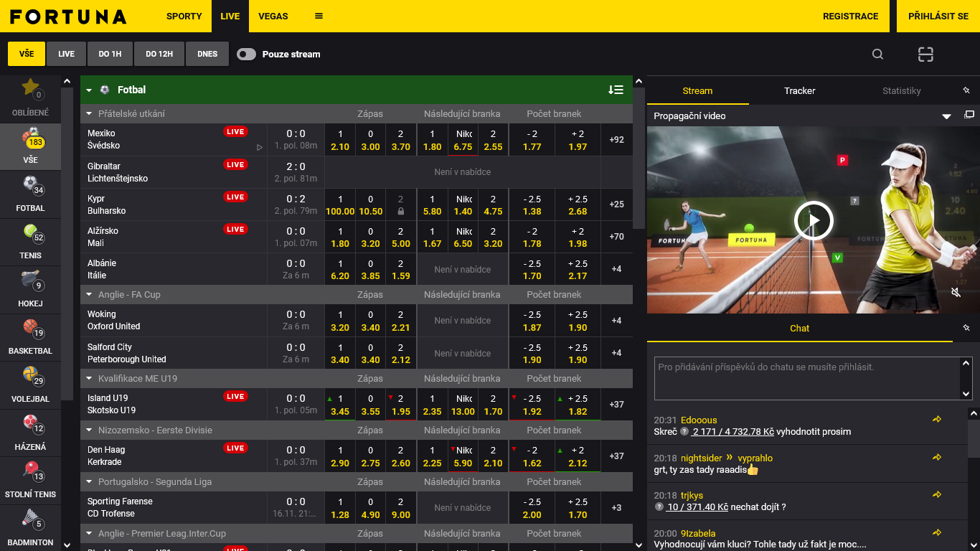Select the VŠE time filter
This screenshot has width=980, height=551.
[x=27, y=54]
